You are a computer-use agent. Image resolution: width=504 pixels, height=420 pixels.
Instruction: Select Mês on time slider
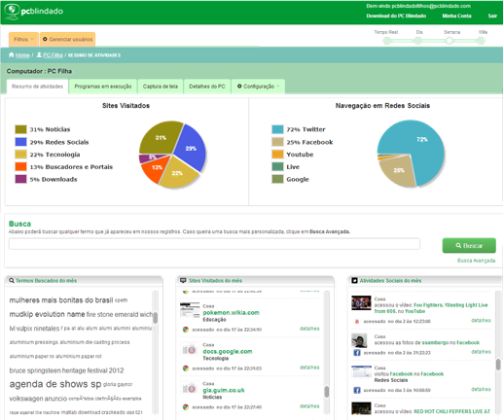coord(481,41)
